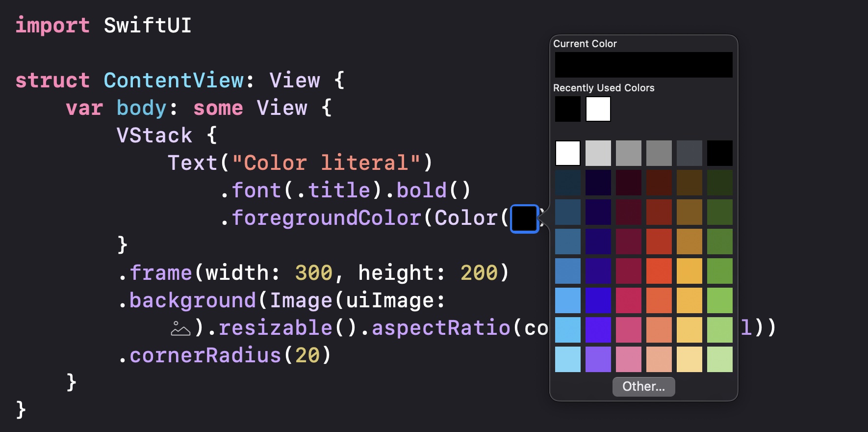Click the 'cornerRadius' modifier

(205, 355)
